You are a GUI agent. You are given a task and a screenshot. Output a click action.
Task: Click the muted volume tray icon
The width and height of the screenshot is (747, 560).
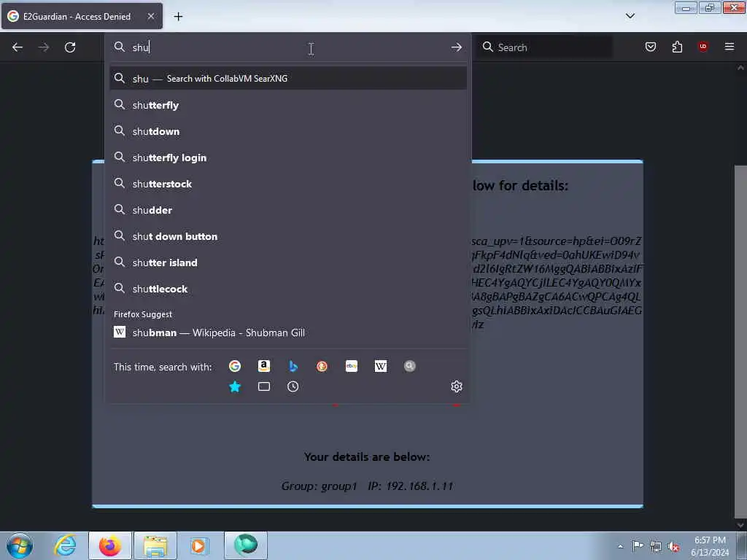coord(673,547)
